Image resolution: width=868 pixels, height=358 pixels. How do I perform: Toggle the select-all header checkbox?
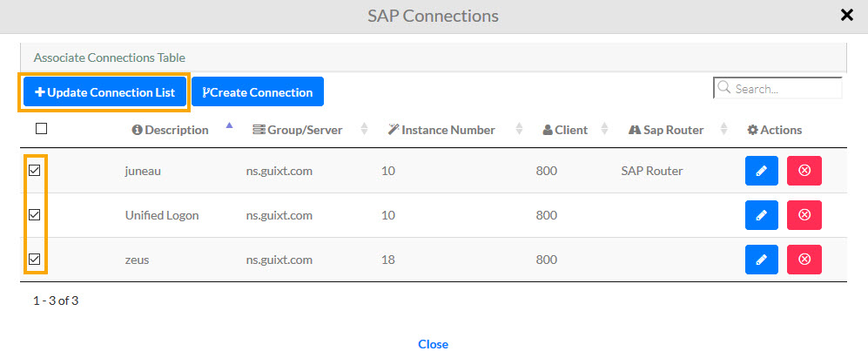41,129
